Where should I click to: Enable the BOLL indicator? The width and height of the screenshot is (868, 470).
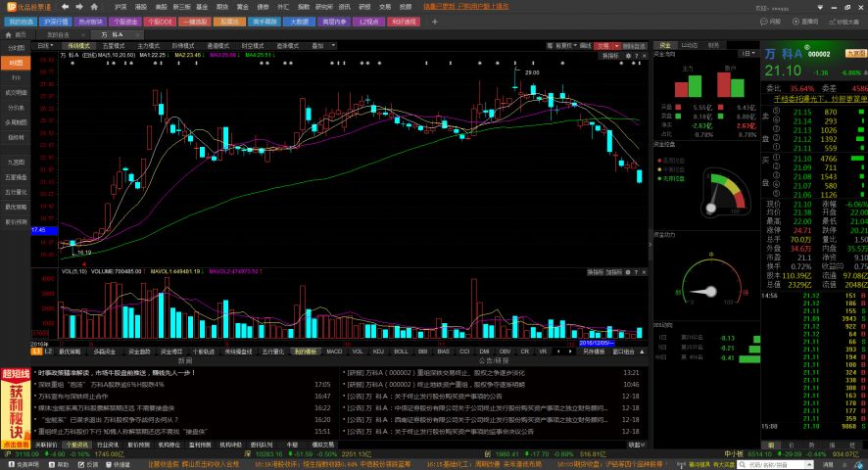tap(401, 352)
